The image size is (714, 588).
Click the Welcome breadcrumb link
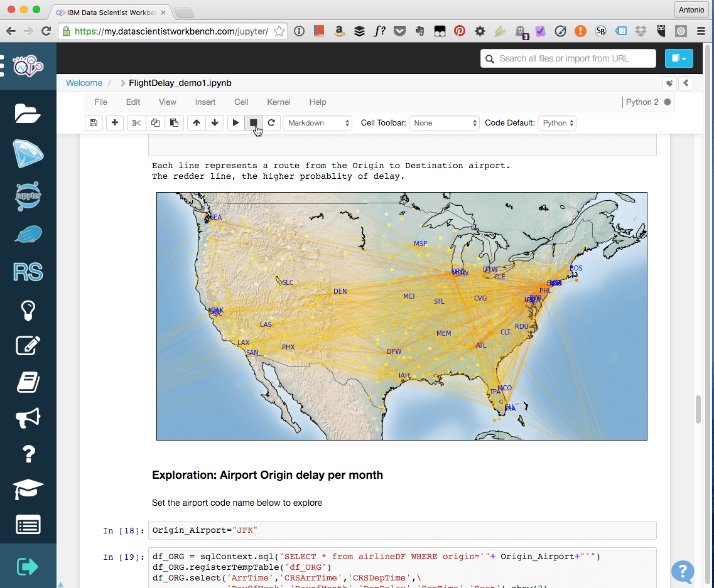pyautogui.click(x=84, y=83)
